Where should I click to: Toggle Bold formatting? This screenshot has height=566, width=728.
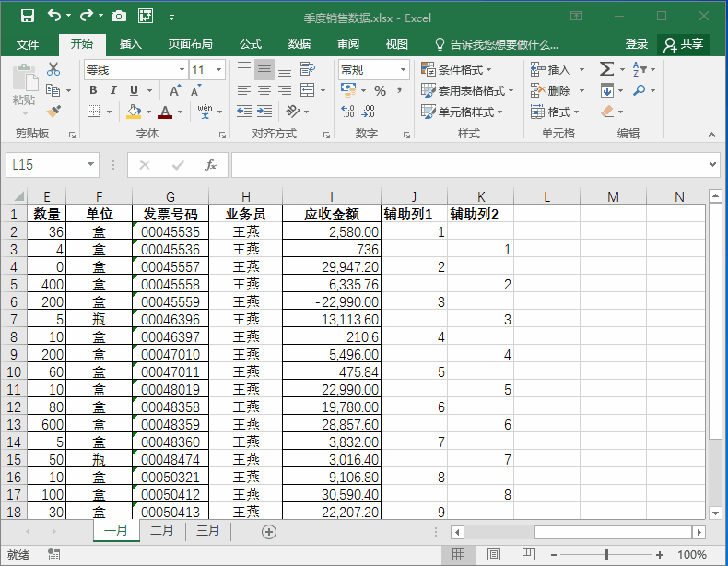coord(93,90)
